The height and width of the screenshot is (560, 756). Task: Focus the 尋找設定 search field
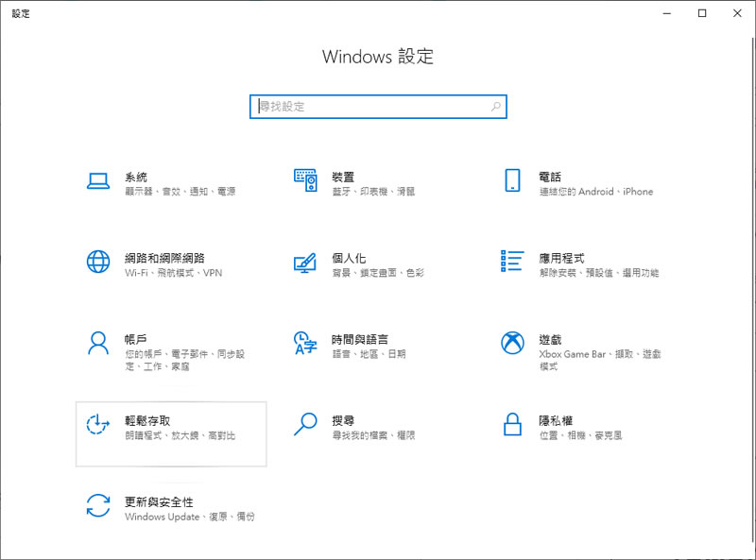(378, 107)
